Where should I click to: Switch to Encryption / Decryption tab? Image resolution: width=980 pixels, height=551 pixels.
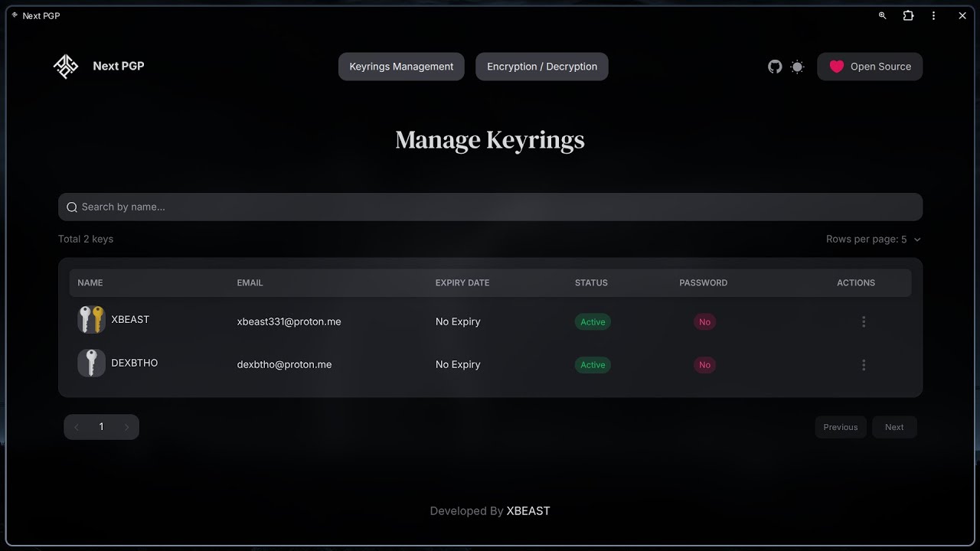[542, 67]
